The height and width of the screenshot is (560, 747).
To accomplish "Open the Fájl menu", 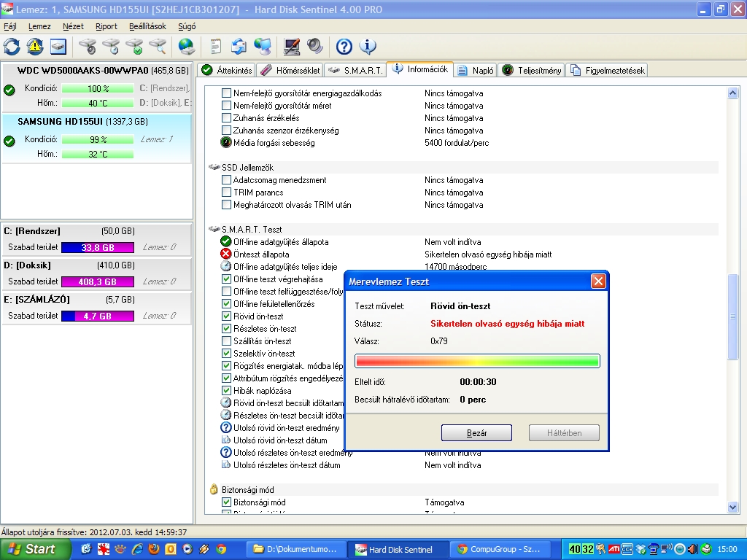I will [10, 26].
